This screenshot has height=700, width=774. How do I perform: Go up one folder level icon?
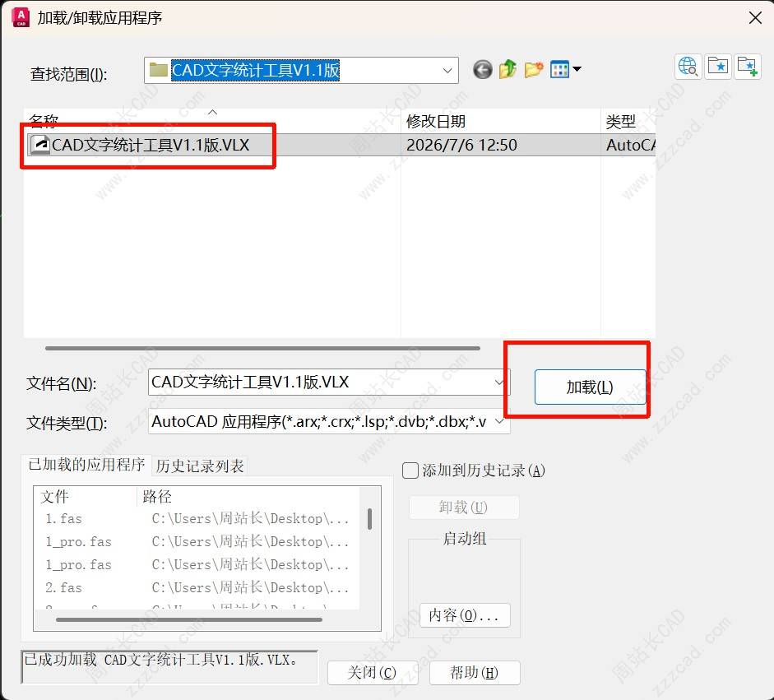508,70
